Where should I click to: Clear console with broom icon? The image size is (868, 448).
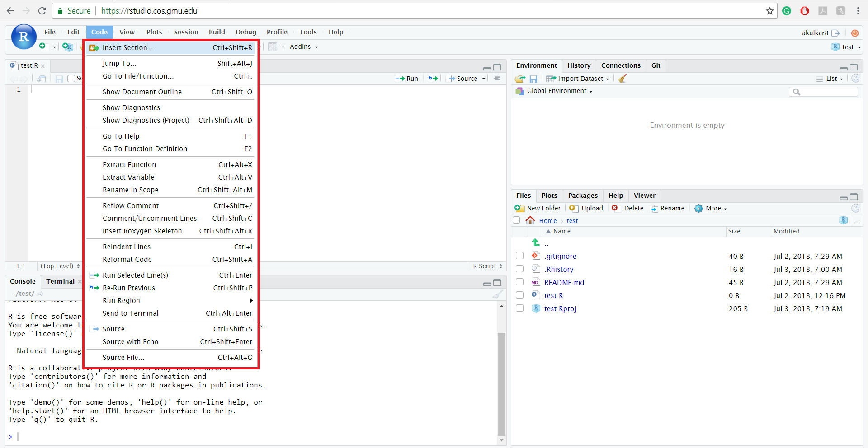click(497, 294)
